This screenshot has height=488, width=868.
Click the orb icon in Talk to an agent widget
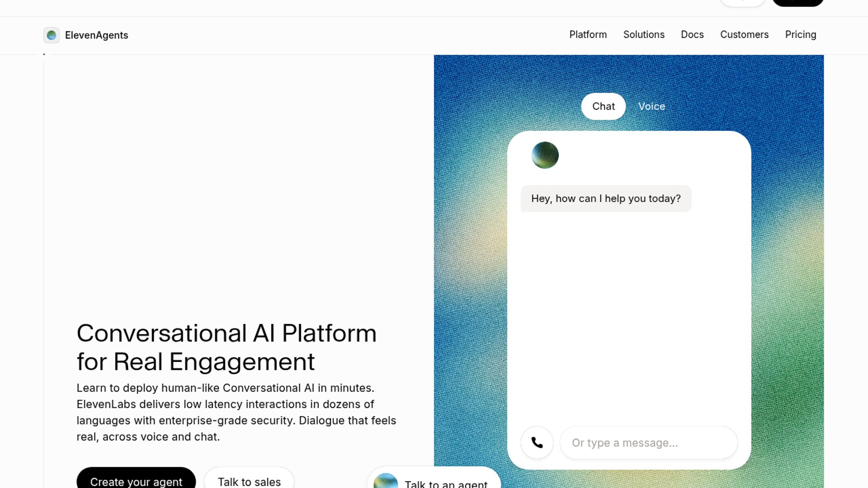[x=386, y=481]
